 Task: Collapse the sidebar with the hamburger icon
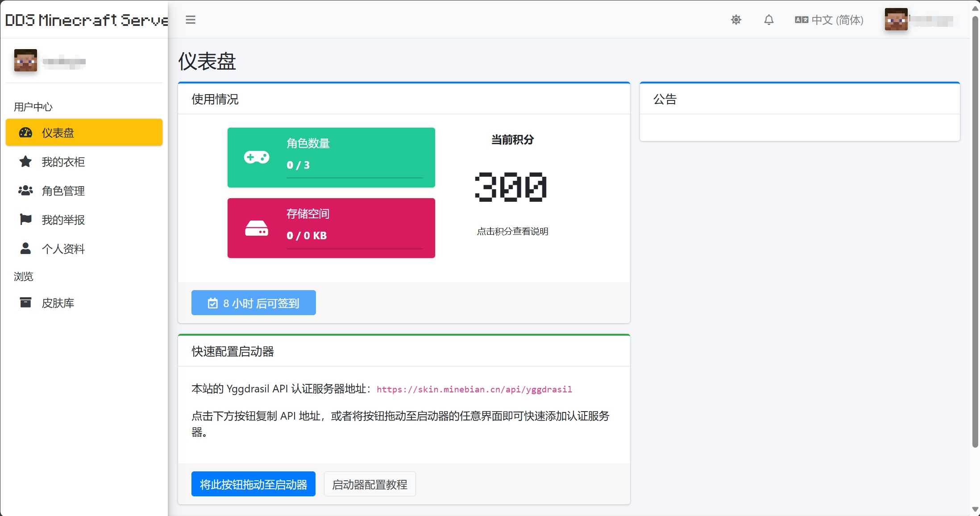[191, 20]
